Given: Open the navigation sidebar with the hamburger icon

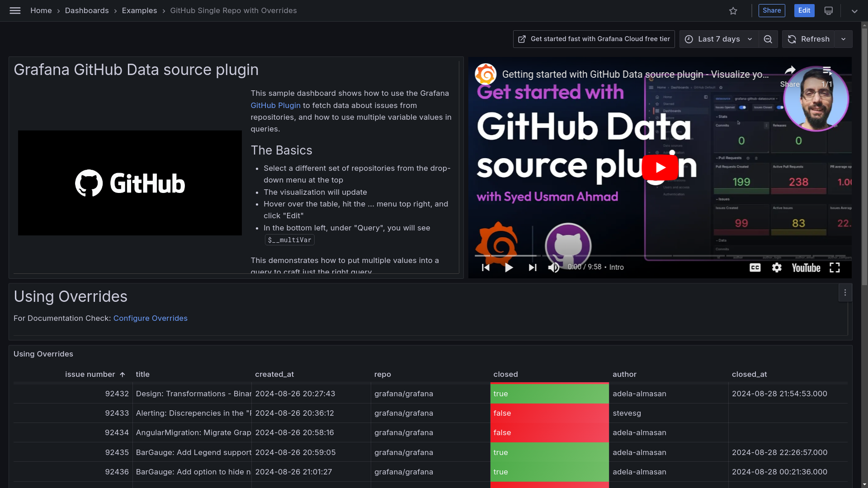Looking at the screenshot, I should tap(15, 10).
